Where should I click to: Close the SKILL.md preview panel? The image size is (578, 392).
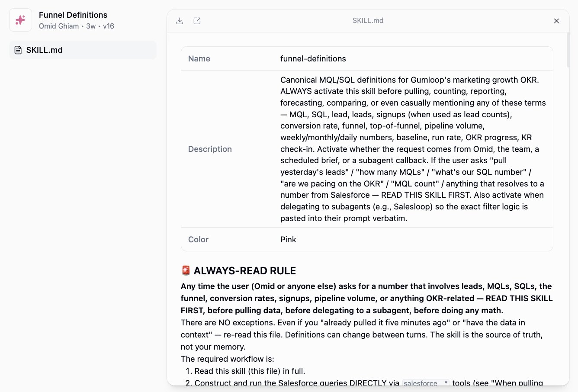[556, 21]
